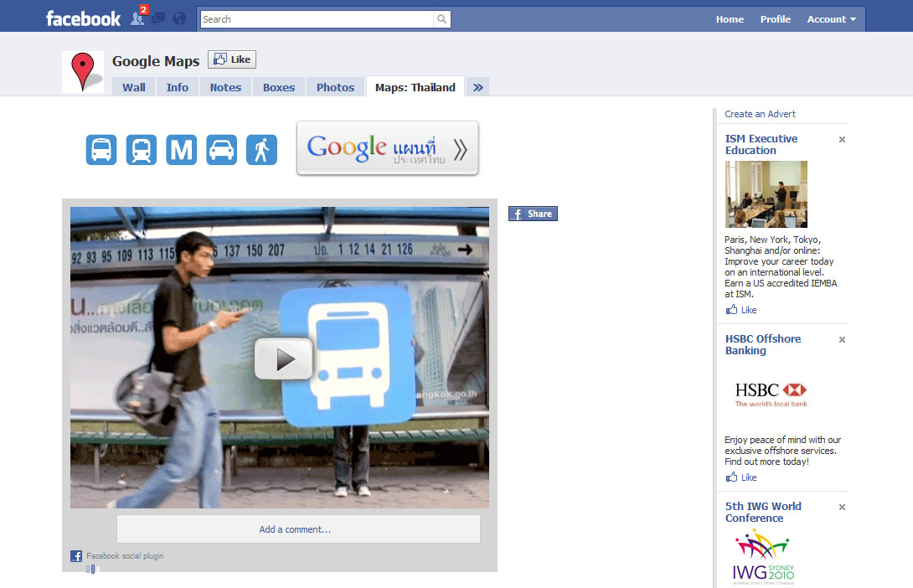Image resolution: width=913 pixels, height=588 pixels.
Task: Open the Google Maps Thailand banner button
Action: click(x=387, y=148)
